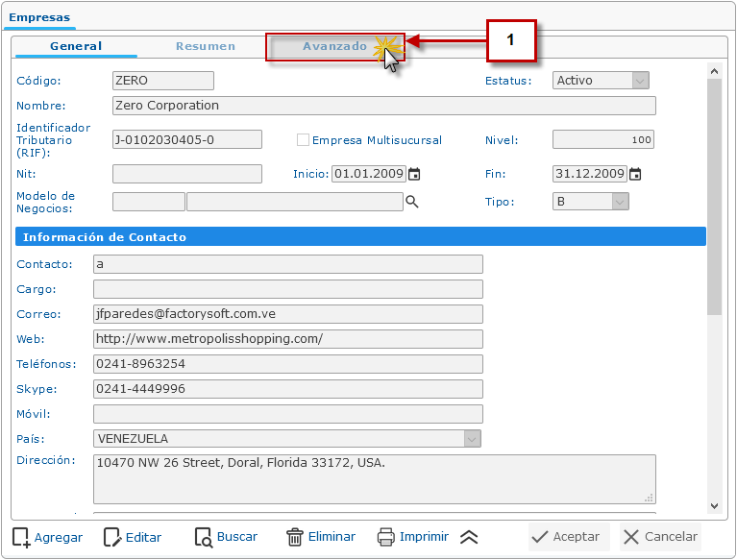Click the Eliminar trash icon
This screenshot has width=737, height=560.
pos(295,537)
